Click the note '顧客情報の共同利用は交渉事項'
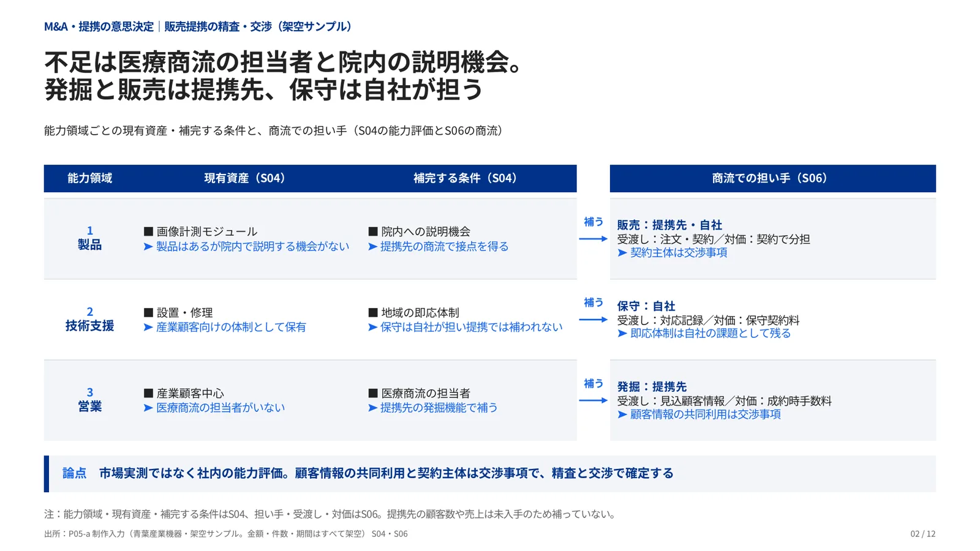Image resolution: width=980 pixels, height=551 pixels. (x=699, y=414)
